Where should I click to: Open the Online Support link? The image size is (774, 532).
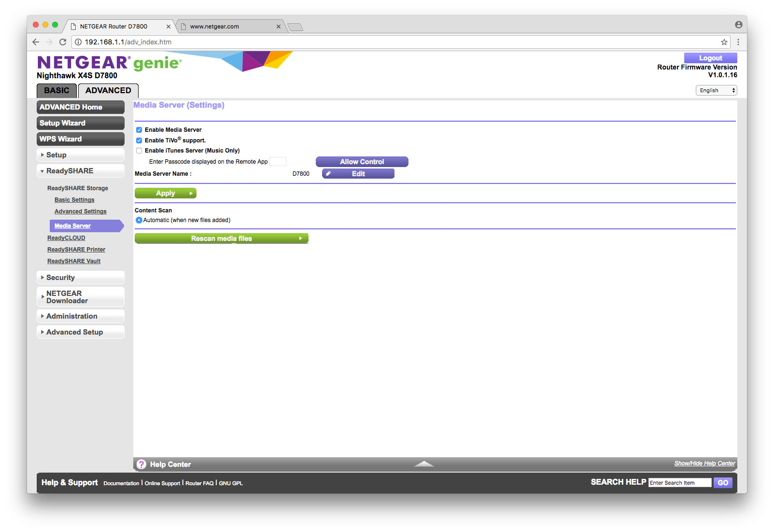[x=162, y=483]
